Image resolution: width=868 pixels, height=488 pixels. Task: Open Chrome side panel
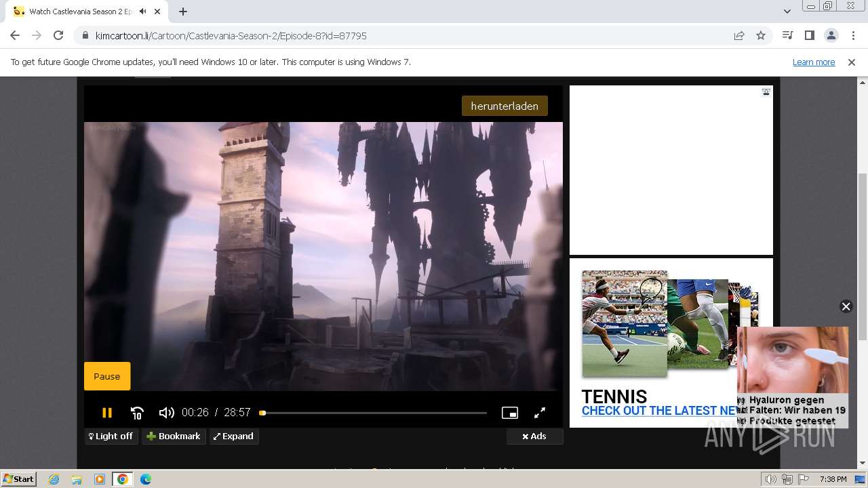[809, 35]
